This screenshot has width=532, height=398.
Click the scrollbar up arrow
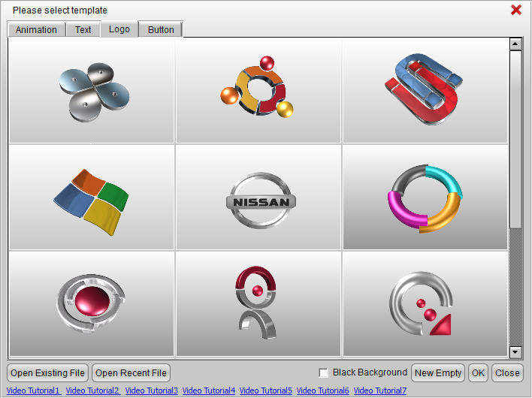click(x=515, y=44)
